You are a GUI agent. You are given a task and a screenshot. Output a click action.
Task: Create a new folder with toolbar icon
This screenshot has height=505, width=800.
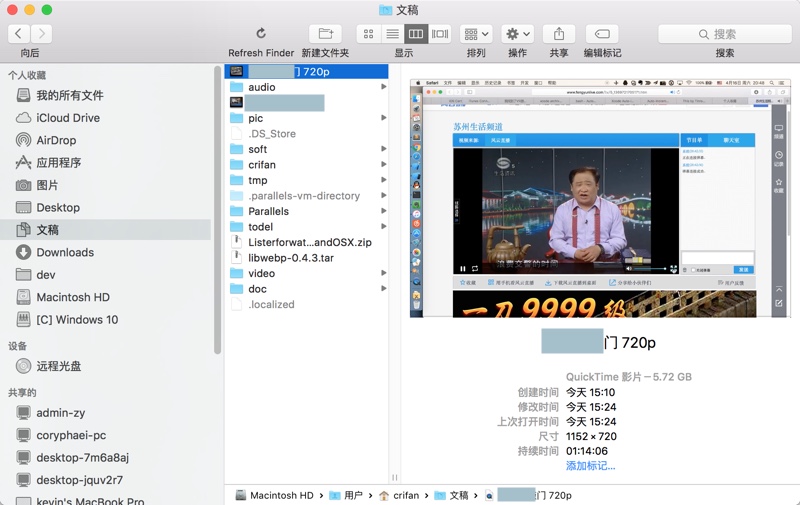pyautogui.click(x=326, y=34)
